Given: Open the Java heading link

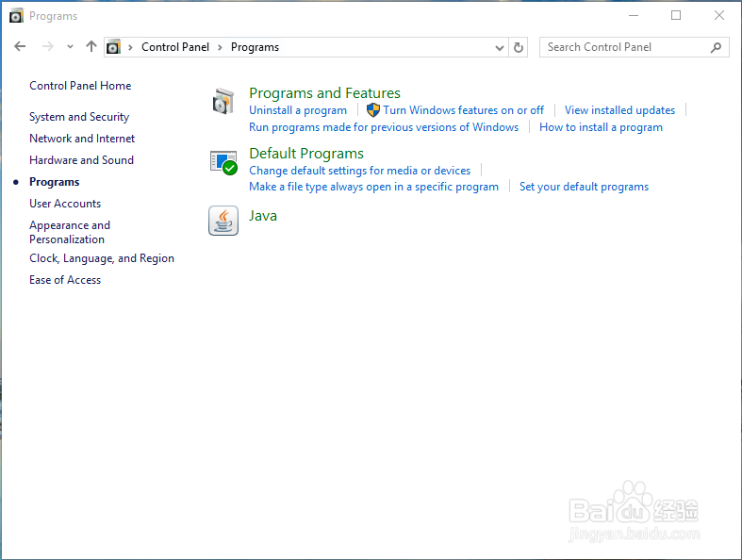Looking at the screenshot, I should pos(263,216).
